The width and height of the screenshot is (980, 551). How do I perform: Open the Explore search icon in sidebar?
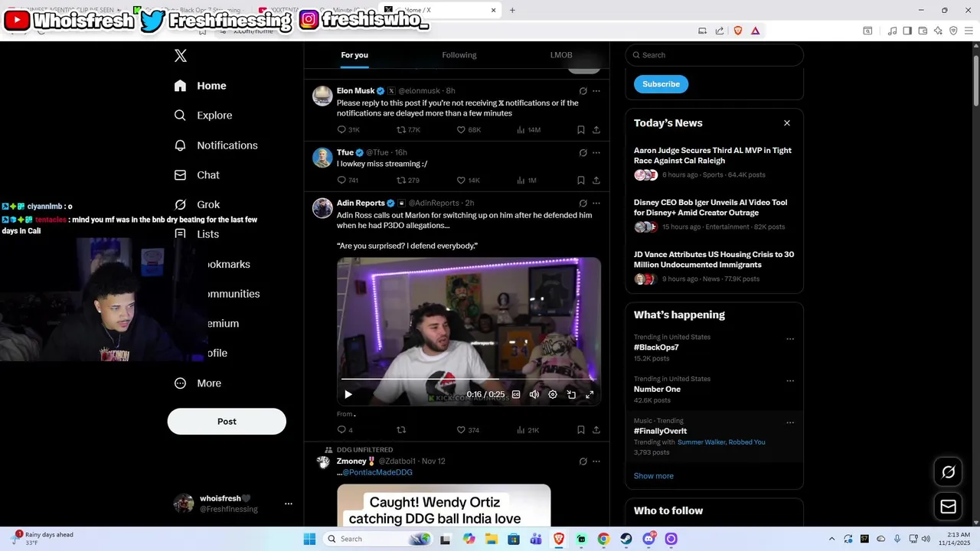(180, 116)
